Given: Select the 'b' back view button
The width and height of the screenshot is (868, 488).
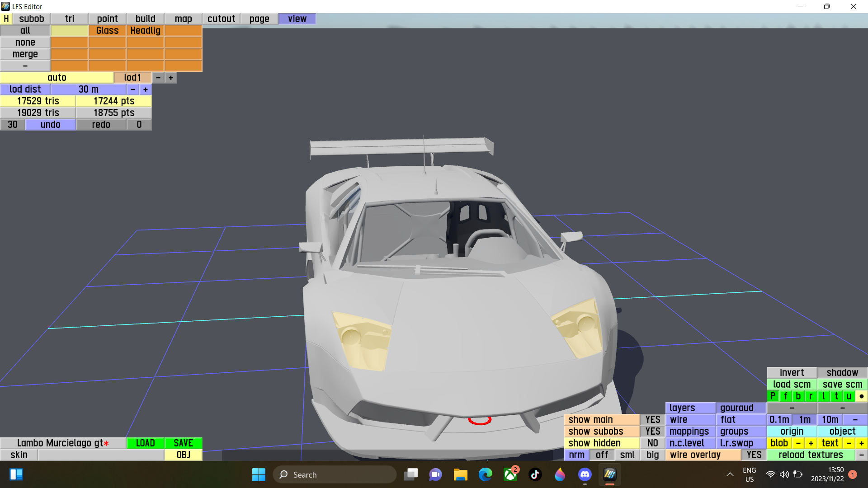Looking at the screenshot, I should pyautogui.click(x=798, y=396).
